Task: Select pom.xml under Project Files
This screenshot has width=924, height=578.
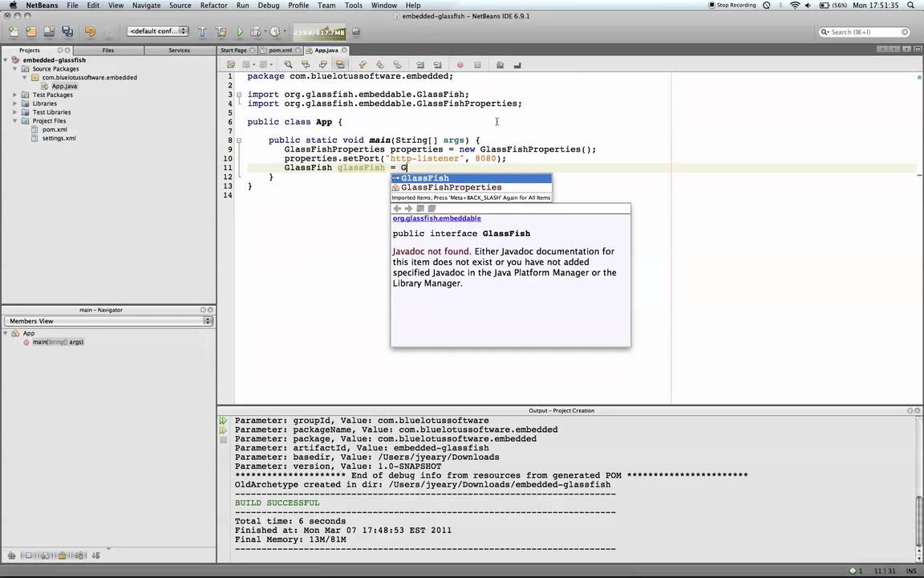Action: [55, 130]
